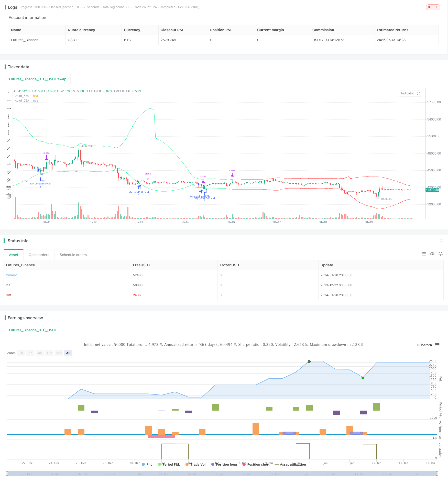This screenshot has height=484, width=448.
Task: Click the Current row link
Action: click(11, 275)
